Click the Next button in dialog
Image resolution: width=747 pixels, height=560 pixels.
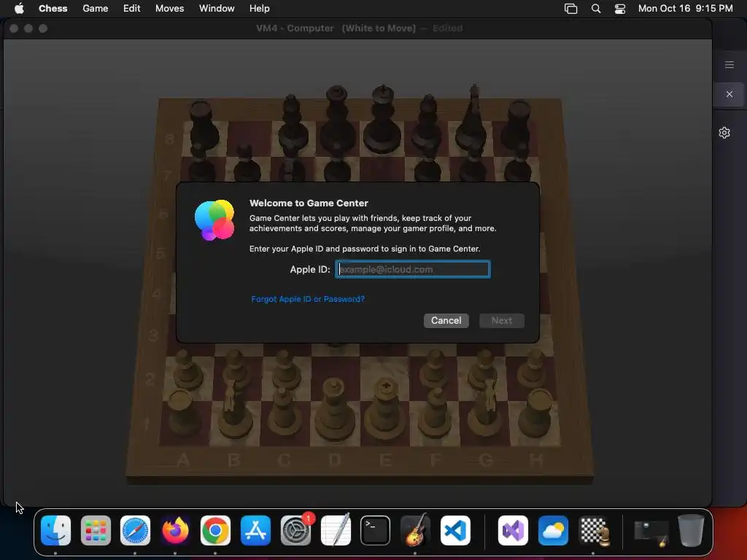click(x=502, y=321)
